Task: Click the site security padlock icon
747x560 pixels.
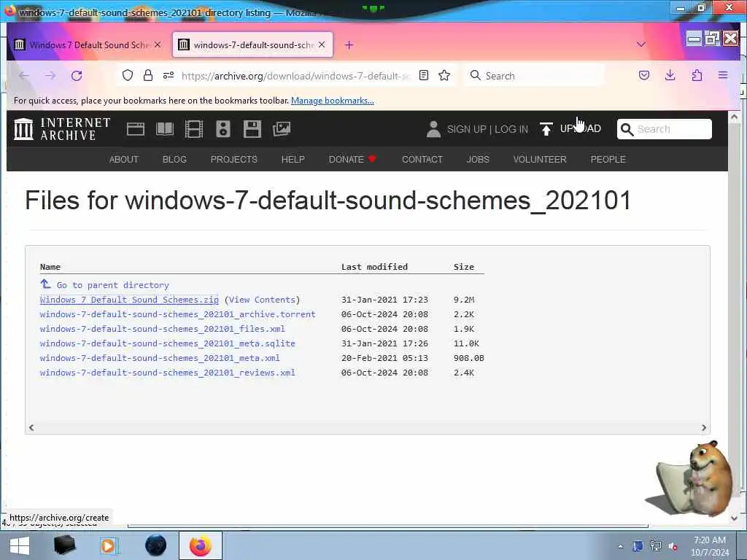Action: pos(148,75)
